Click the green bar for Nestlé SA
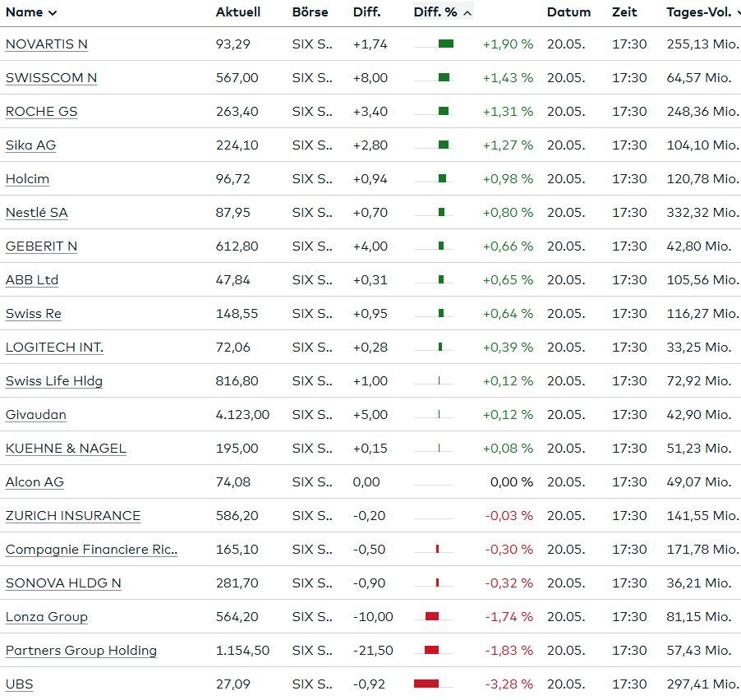 [x=441, y=212]
